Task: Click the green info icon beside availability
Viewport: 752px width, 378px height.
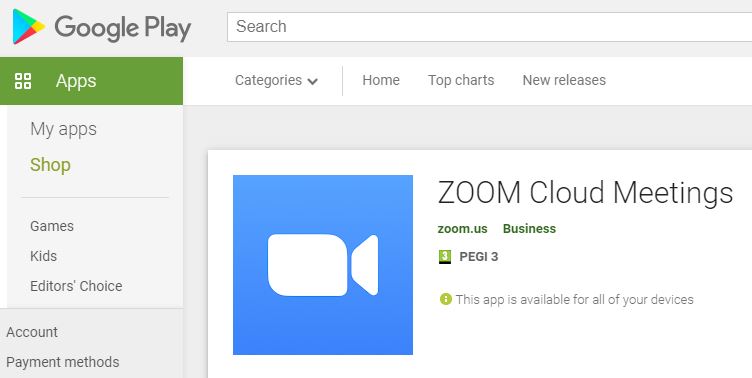Action: pyautogui.click(x=446, y=299)
